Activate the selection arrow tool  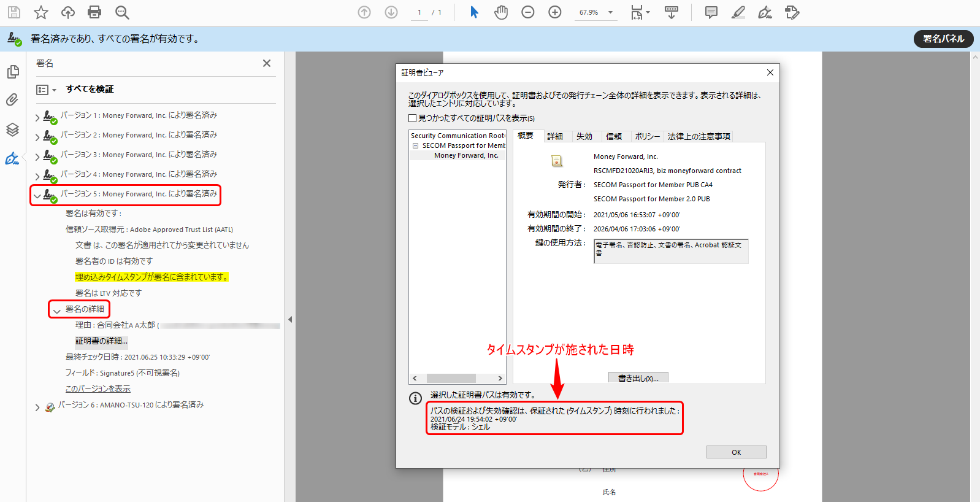coord(474,12)
